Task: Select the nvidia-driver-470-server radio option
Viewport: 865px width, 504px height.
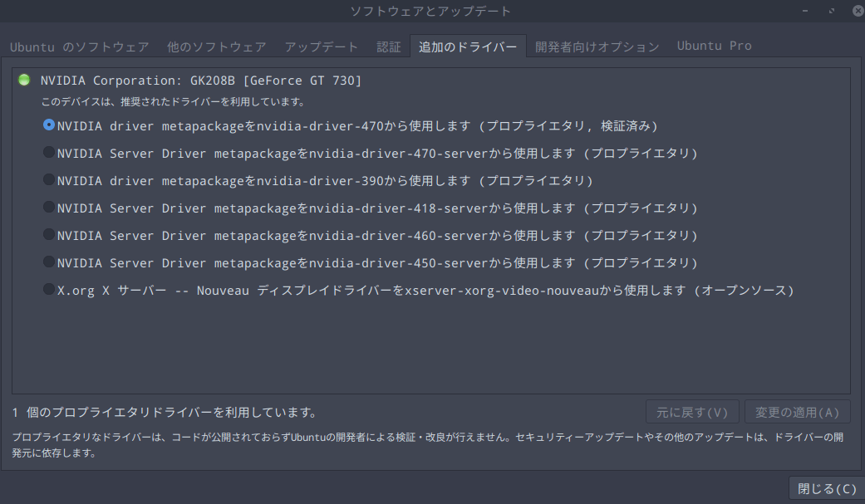Action: 49,152
